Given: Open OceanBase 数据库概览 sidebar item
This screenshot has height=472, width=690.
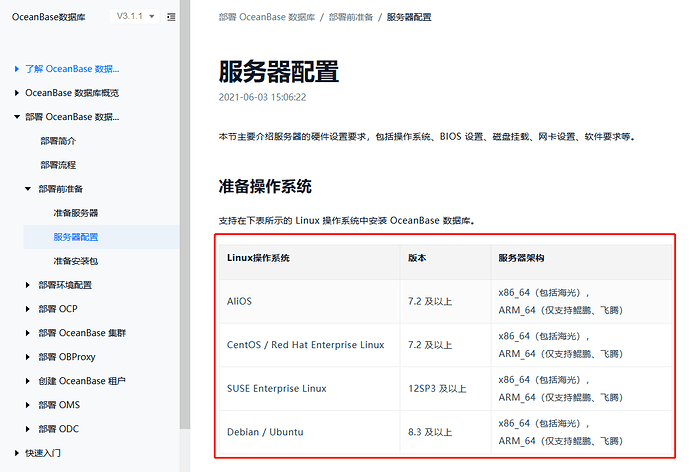Looking at the screenshot, I should 72,93.
